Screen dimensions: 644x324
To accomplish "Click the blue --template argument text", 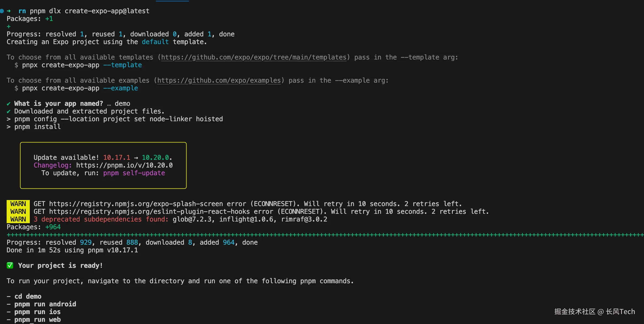I will [x=122, y=65].
